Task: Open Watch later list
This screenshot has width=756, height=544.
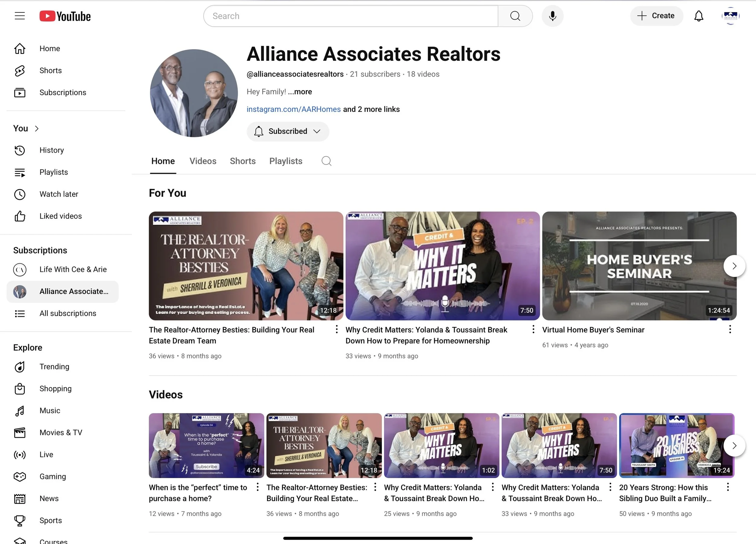Action: pyautogui.click(x=63, y=194)
